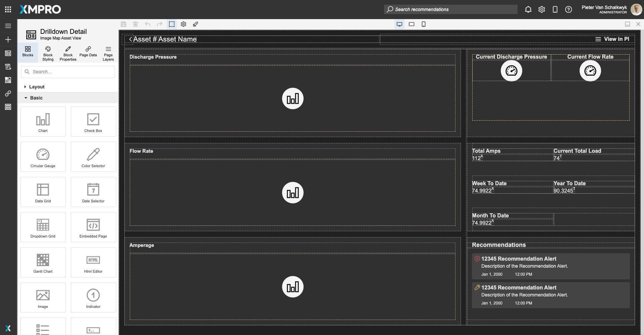The height and width of the screenshot is (335, 644).
Task: Switch to mobile preview mode
Action: point(423,24)
